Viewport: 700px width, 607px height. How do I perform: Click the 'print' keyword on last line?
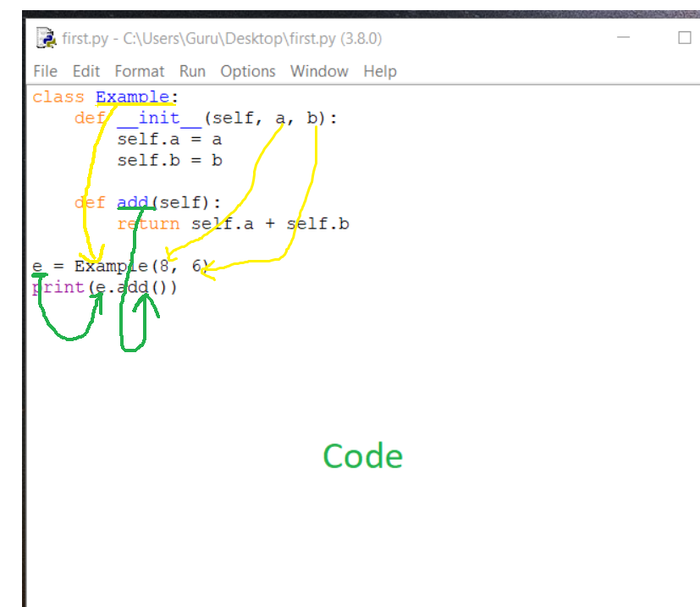(58, 287)
